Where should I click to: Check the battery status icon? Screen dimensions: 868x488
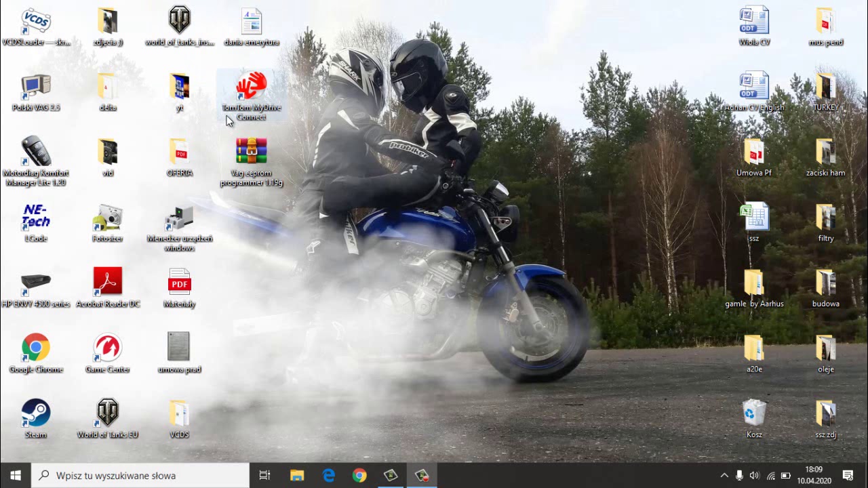[x=786, y=476]
